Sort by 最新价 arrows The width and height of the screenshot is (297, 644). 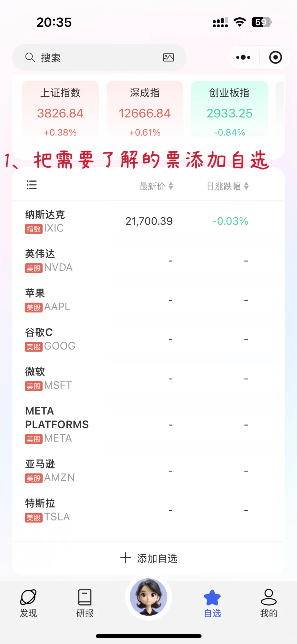(x=171, y=186)
